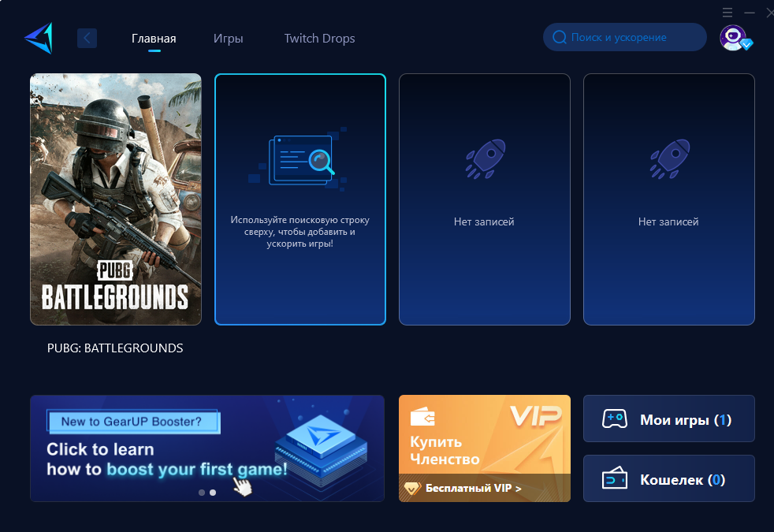This screenshot has height=532, width=774.
Task: Open the Кошелек (0) button
Action: (x=669, y=478)
